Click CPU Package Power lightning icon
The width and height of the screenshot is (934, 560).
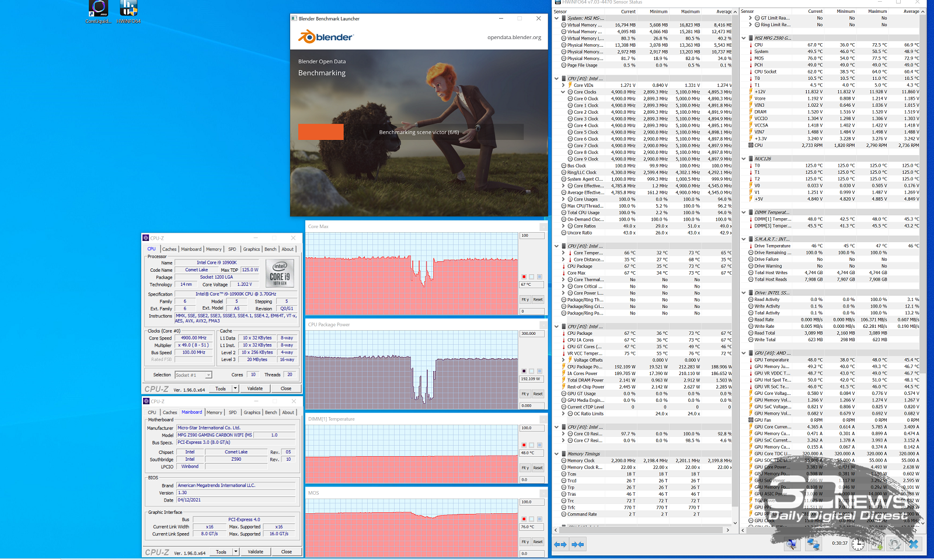564,367
